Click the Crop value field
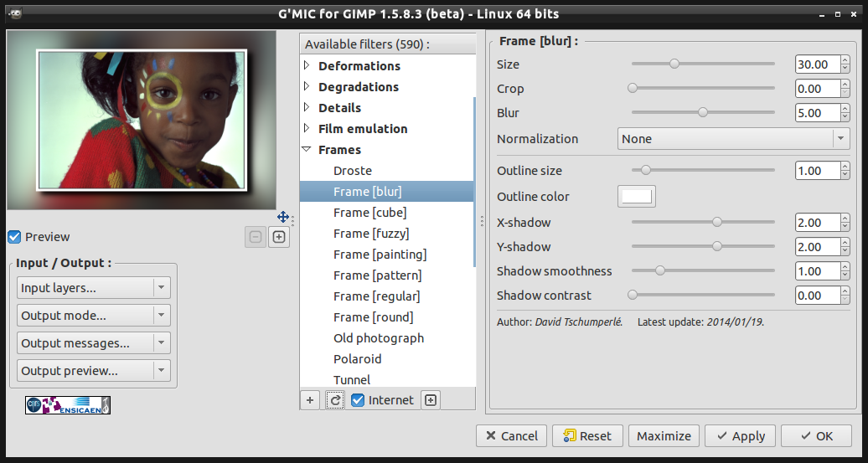 coord(818,89)
